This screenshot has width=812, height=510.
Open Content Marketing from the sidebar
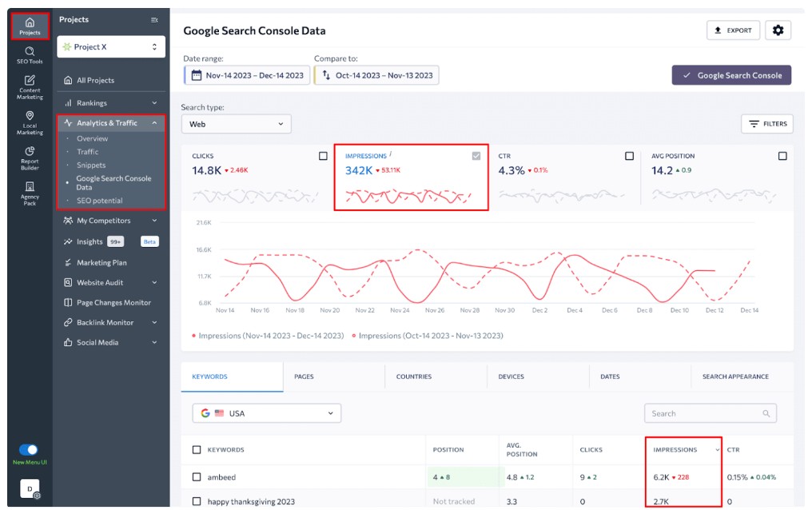point(30,86)
